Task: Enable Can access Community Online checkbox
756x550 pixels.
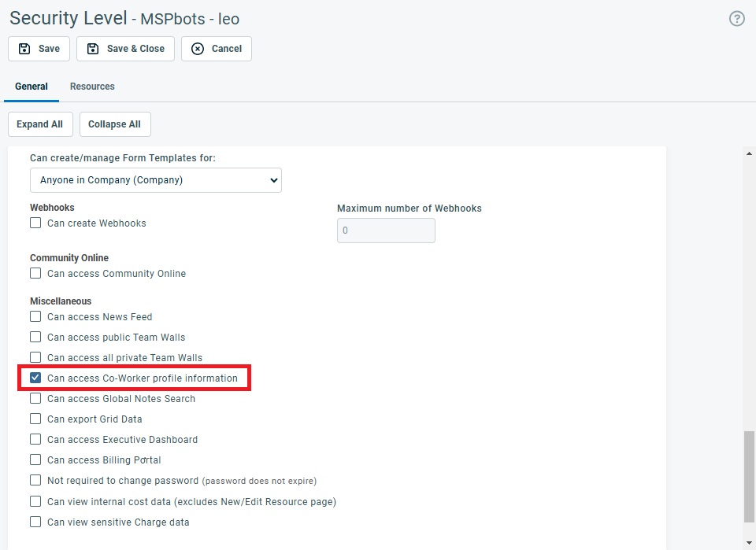Action: pos(35,273)
